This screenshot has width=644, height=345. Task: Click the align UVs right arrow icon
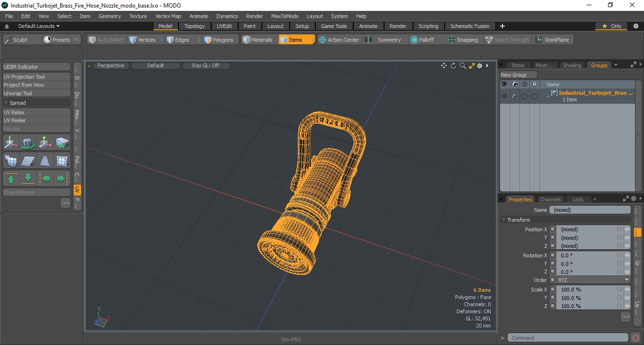pyautogui.click(x=62, y=179)
